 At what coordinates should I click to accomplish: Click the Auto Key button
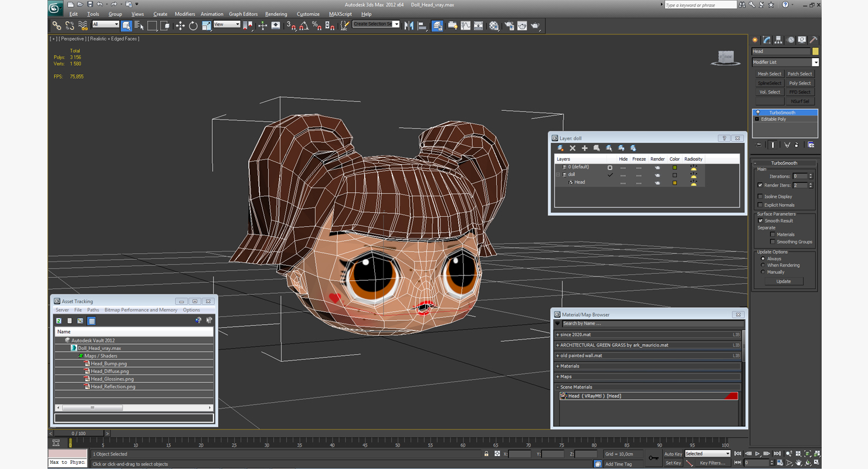(x=673, y=454)
